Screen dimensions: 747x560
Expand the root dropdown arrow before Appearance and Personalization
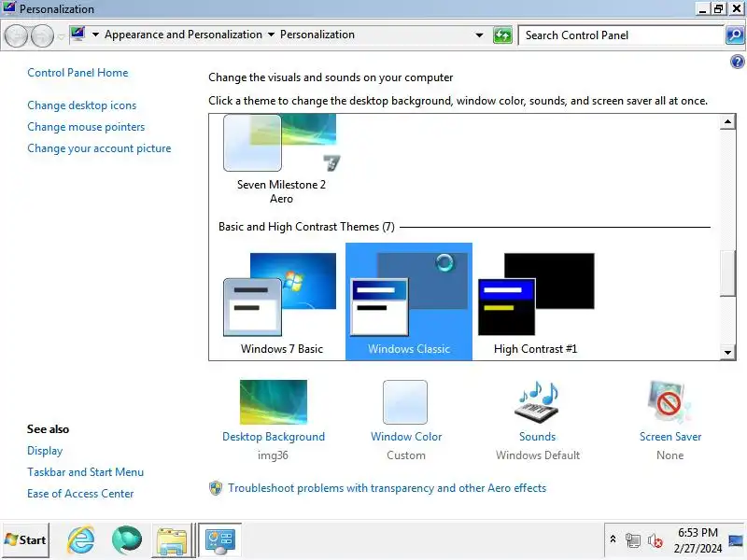(95, 35)
